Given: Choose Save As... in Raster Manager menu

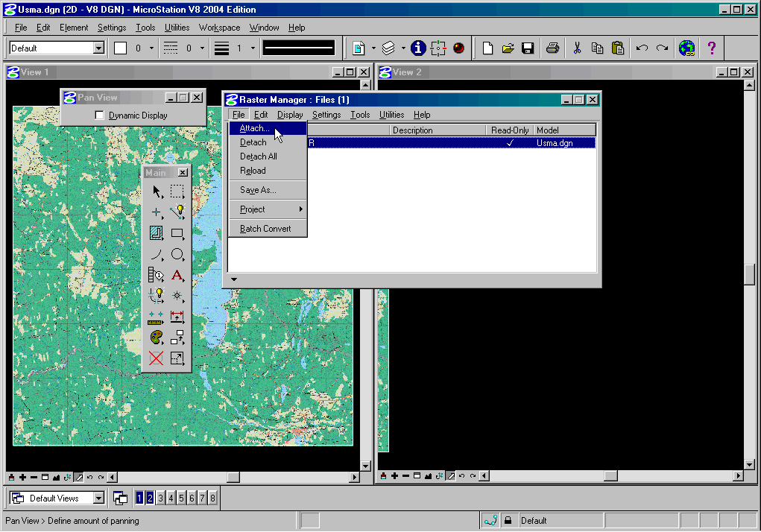Looking at the screenshot, I should [268, 190].
